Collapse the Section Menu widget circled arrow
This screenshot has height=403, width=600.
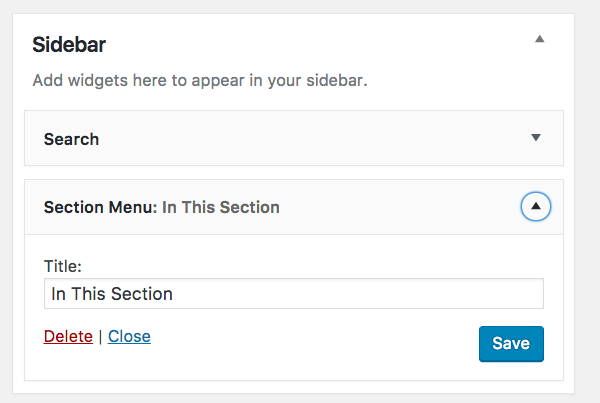(x=535, y=207)
